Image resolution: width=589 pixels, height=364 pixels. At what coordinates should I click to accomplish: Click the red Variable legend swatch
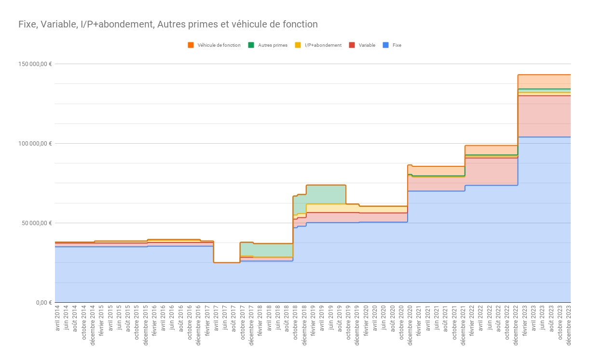coord(352,45)
